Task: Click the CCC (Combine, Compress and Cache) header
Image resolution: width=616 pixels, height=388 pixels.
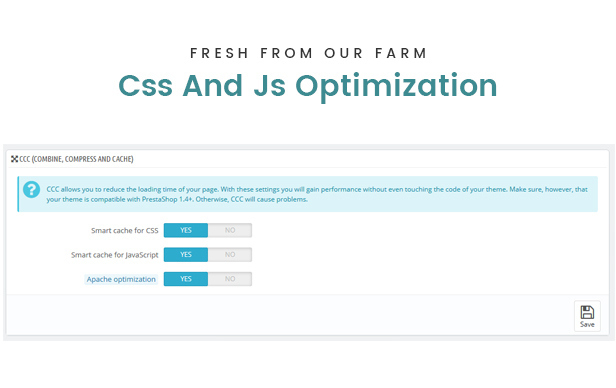Action: [76, 159]
